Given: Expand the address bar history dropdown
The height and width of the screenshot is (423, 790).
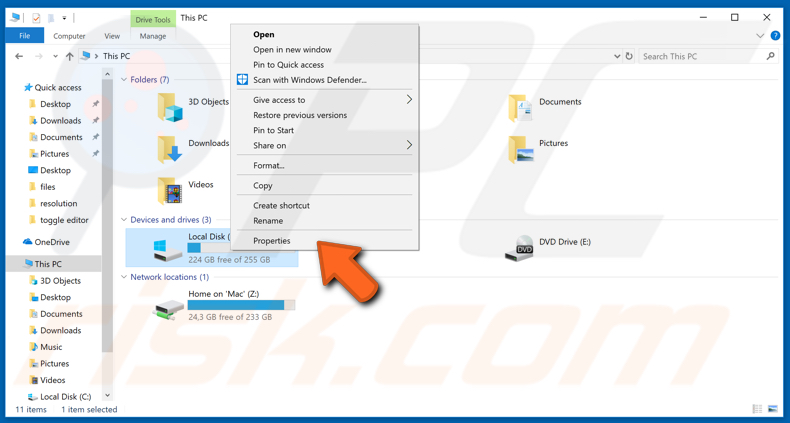Looking at the screenshot, I should (617, 56).
